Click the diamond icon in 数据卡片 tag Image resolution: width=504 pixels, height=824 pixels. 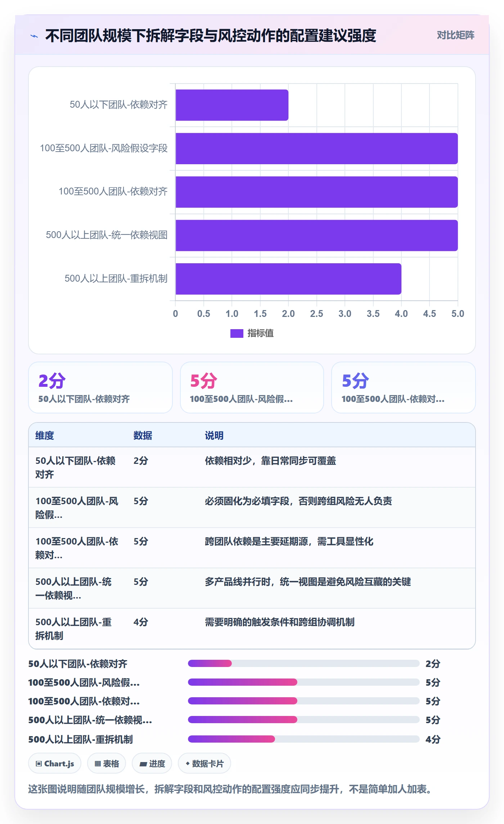click(x=188, y=763)
